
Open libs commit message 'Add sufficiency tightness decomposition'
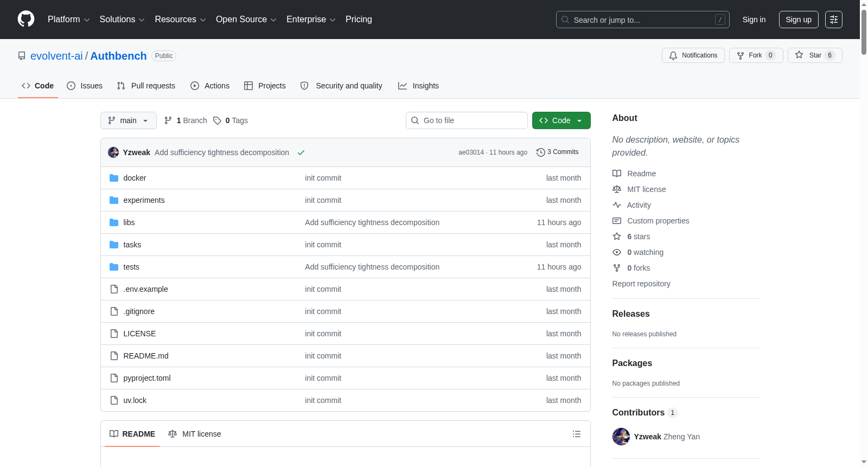pyautogui.click(x=372, y=222)
